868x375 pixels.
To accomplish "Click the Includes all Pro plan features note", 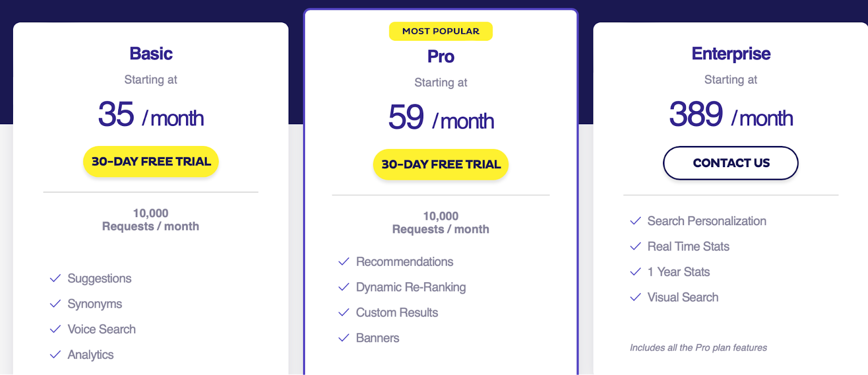I will [x=698, y=348].
